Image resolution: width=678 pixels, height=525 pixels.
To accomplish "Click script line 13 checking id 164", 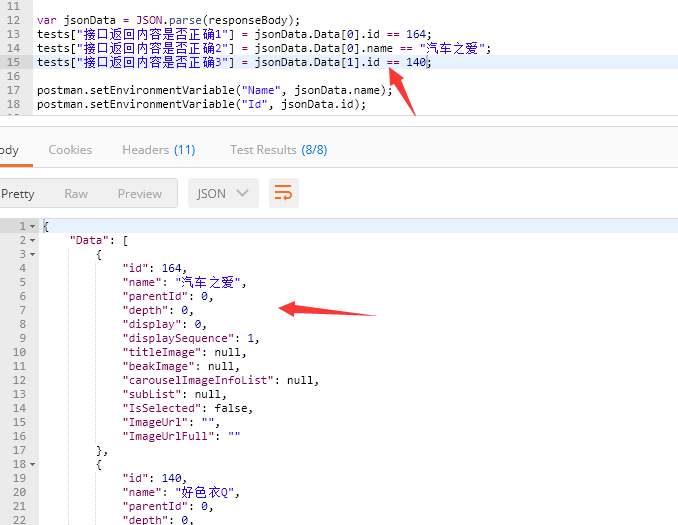I will point(234,34).
